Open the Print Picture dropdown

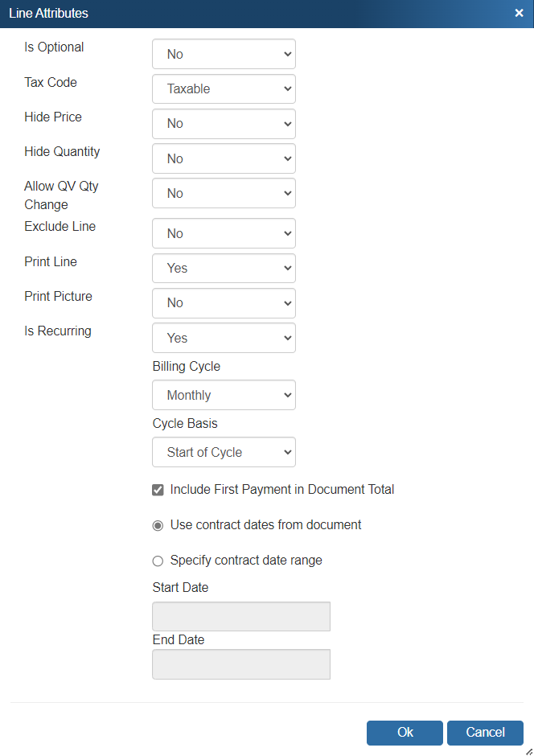224,303
